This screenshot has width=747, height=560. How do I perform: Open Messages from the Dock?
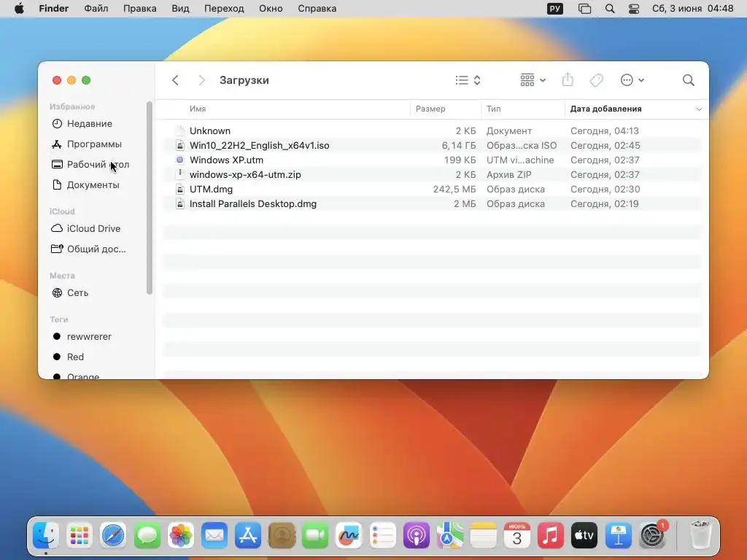[x=147, y=535]
